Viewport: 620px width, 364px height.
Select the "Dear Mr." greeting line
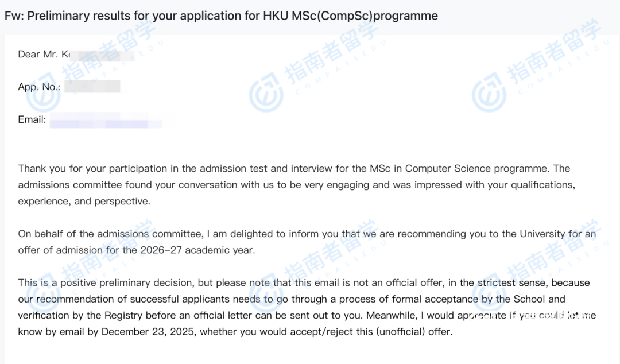(43, 55)
